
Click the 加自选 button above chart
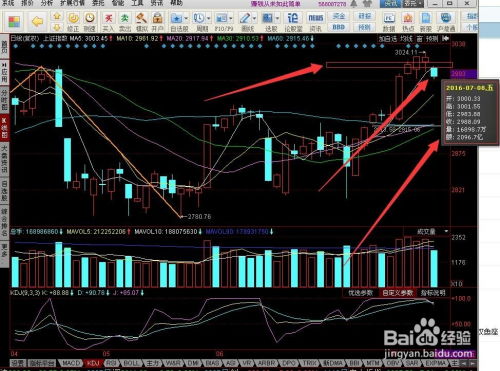387,39
